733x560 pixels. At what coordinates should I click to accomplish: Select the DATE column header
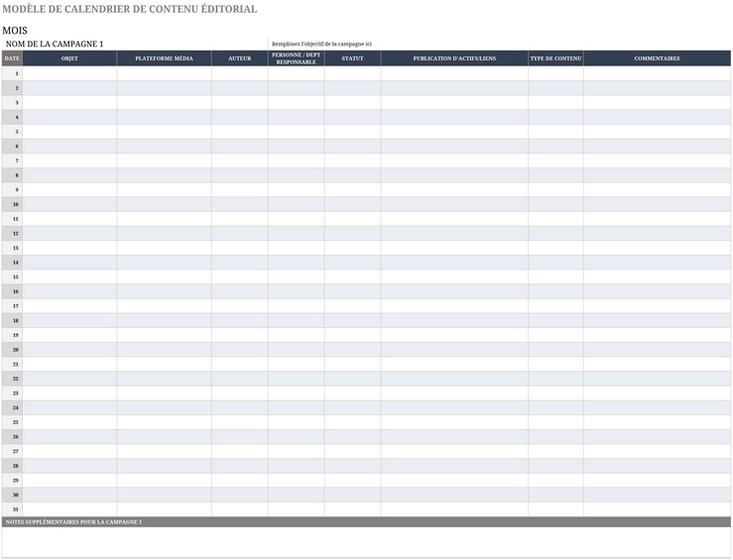pyautogui.click(x=12, y=58)
